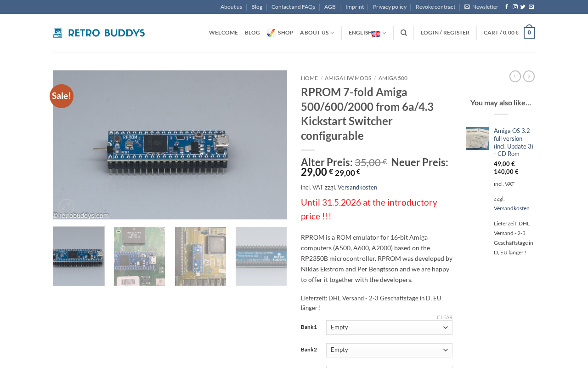Screen dimensions: 588x368
Task: Clear the selected bank options
Action: coord(445,317)
